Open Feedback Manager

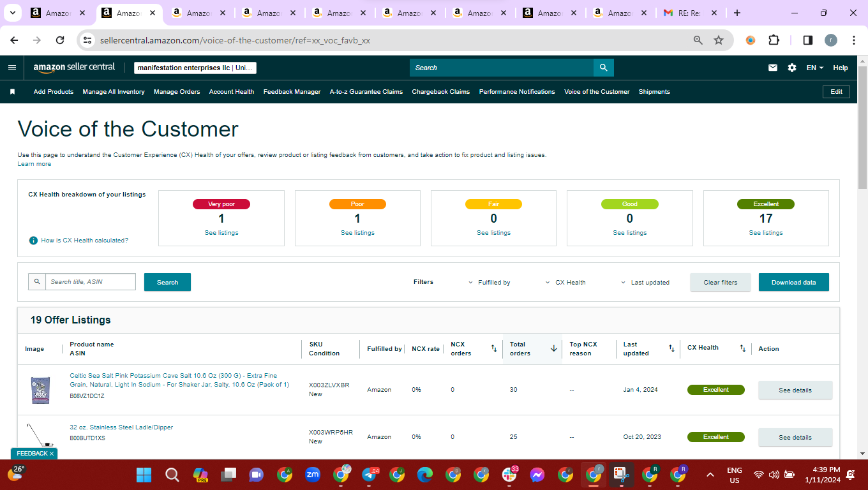[x=292, y=92]
